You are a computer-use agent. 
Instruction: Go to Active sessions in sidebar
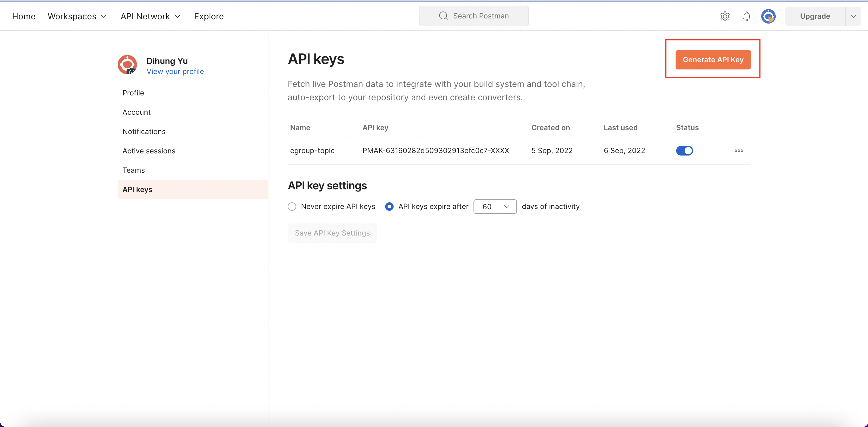click(x=149, y=151)
